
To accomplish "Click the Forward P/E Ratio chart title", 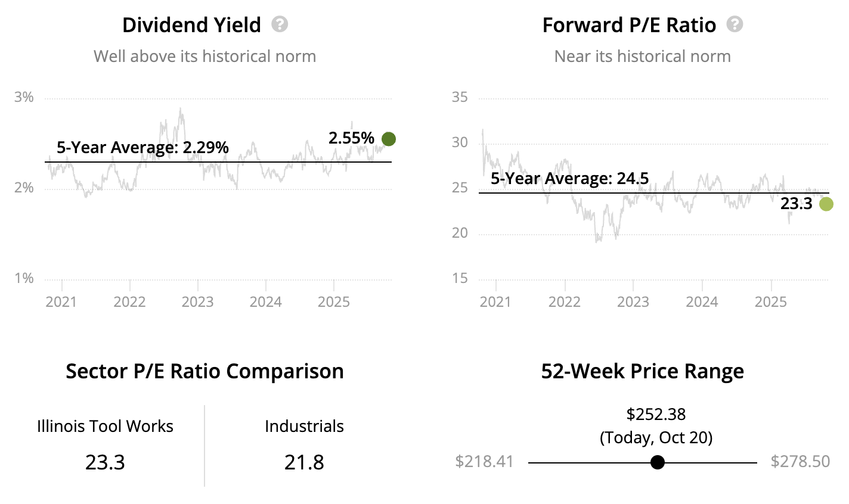I will 629,25.
